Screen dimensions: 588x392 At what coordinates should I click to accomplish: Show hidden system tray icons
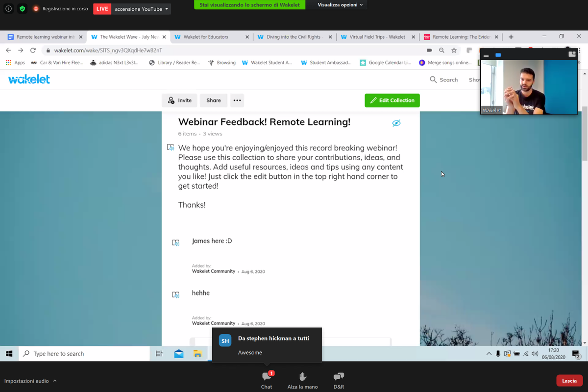[489, 353]
